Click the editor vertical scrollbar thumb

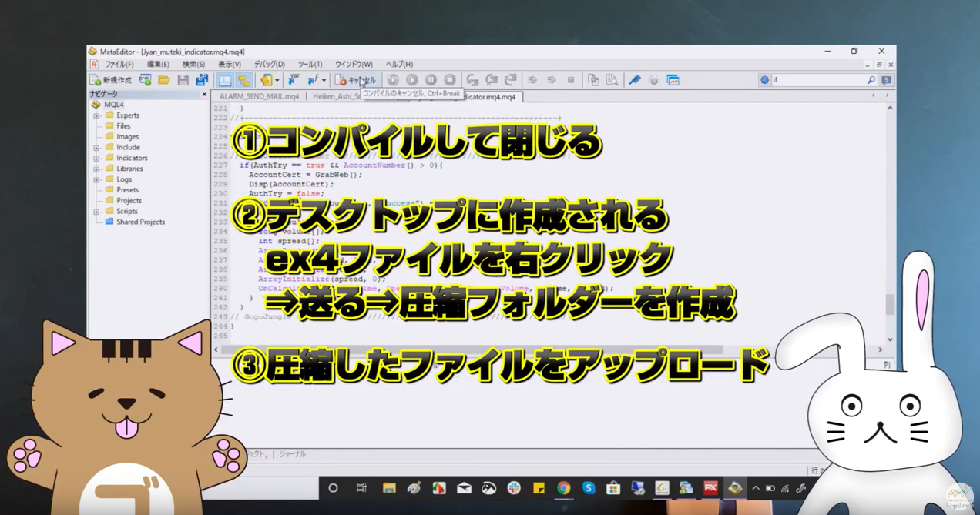click(x=890, y=305)
